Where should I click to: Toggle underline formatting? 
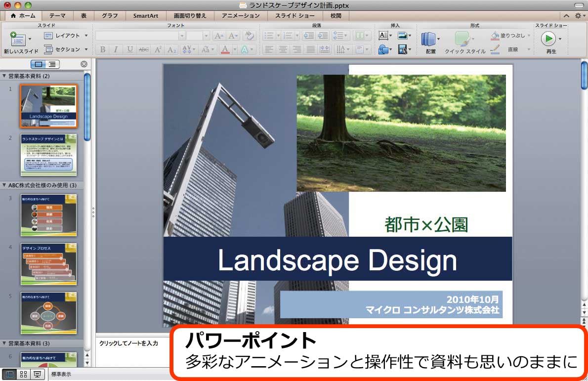(x=130, y=49)
